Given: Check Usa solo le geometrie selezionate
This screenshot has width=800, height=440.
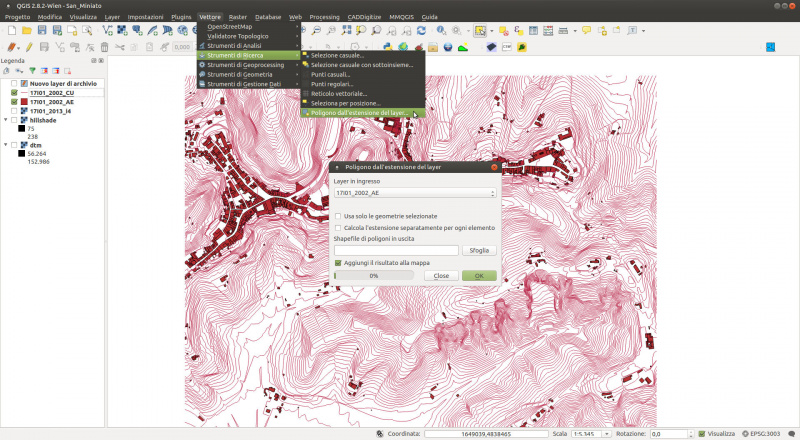Looking at the screenshot, I should tap(338, 216).
